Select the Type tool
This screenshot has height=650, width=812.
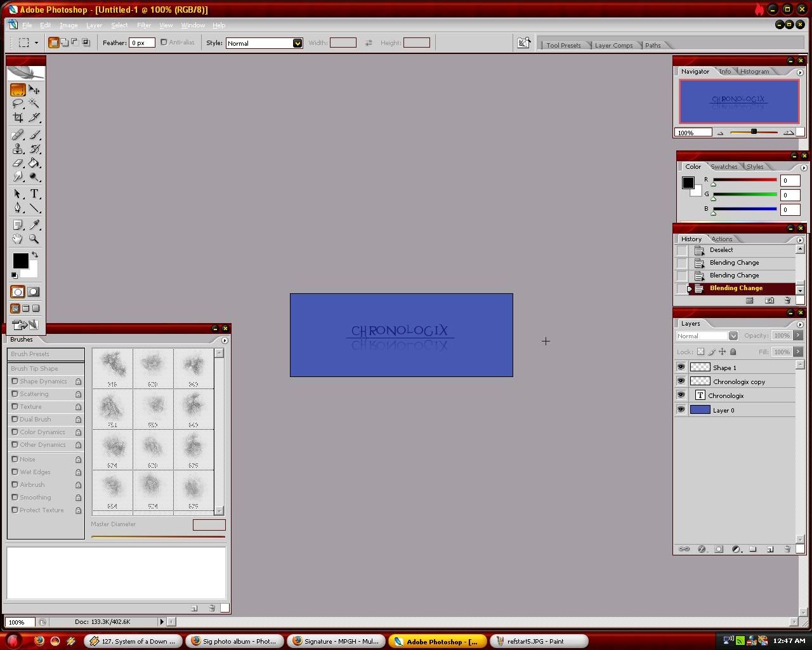(34, 194)
